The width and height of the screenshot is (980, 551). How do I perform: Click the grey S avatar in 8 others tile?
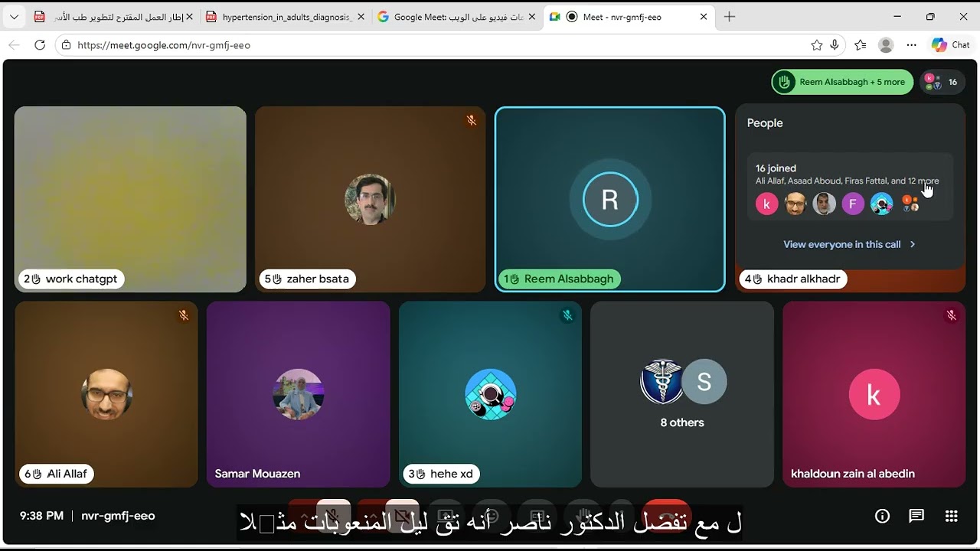coord(704,381)
